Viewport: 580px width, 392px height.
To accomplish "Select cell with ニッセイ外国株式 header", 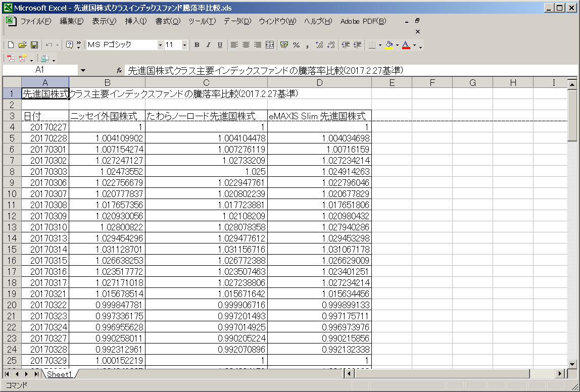I will coord(107,116).
